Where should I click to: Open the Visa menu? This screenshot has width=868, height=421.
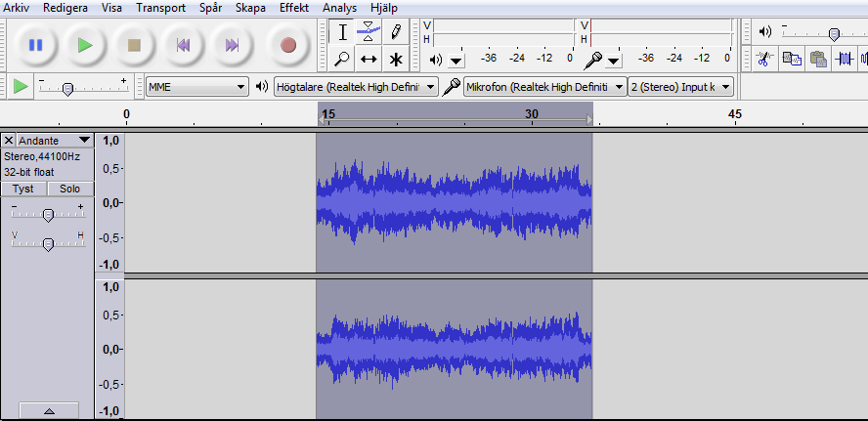pyautogui.click(x=112, y=8)
